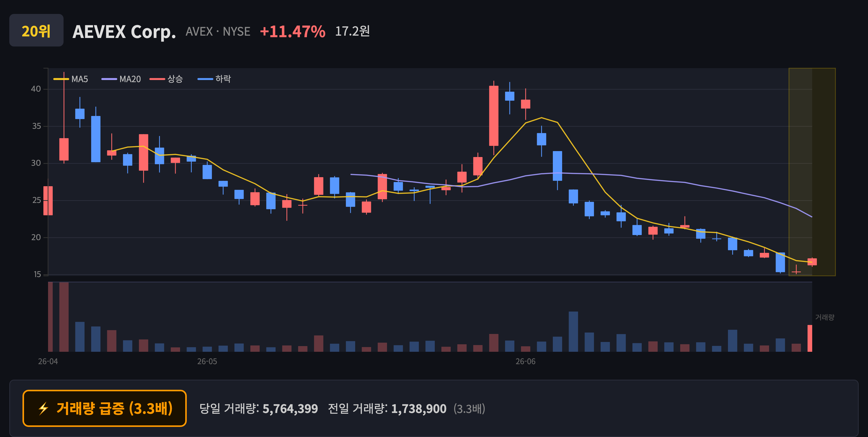Click the 26-05 date axis label
This screenshot has height=437, width=868.
207,362
